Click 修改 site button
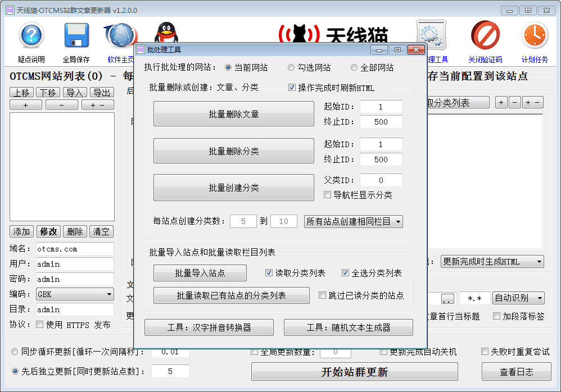The image size is (561, 392). pos(48,231)
